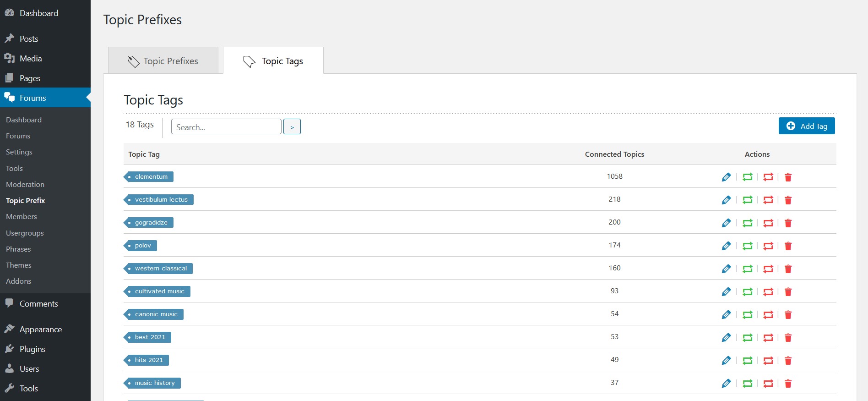
Task: Delete the hits 2021 tag
Action: point(788,360)
